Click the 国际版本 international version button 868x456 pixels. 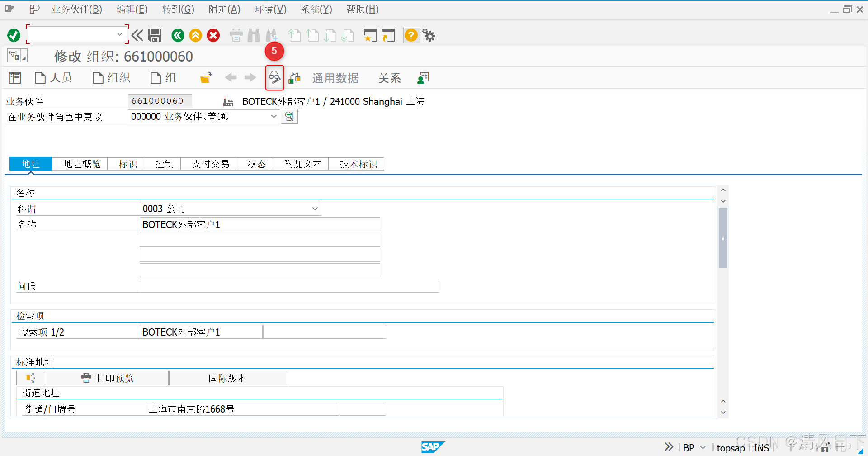point(227,378)
